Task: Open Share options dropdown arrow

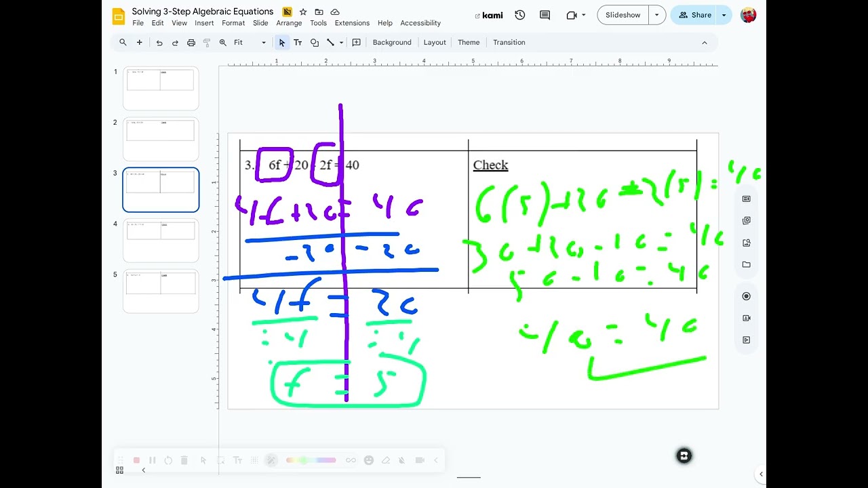Action: (724, 15)
